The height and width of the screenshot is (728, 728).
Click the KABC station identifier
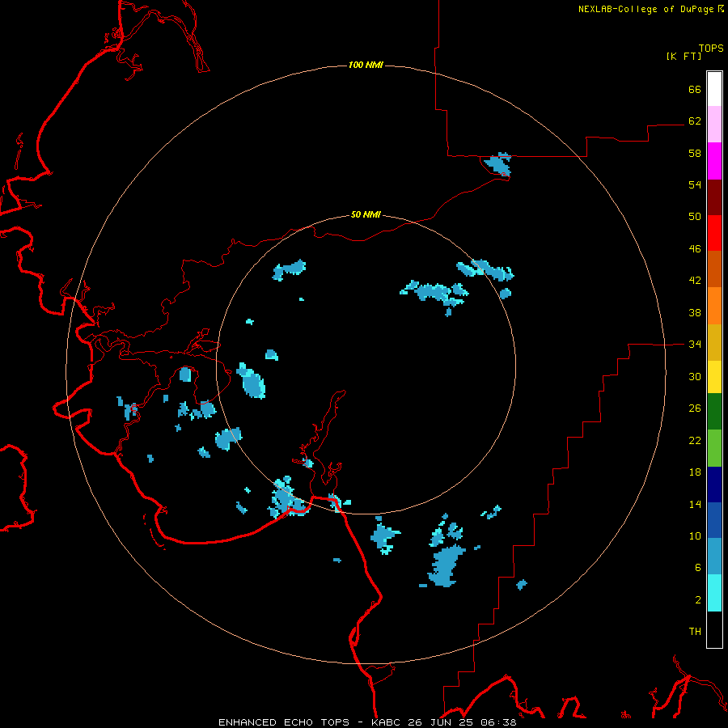tap(387, 722)
